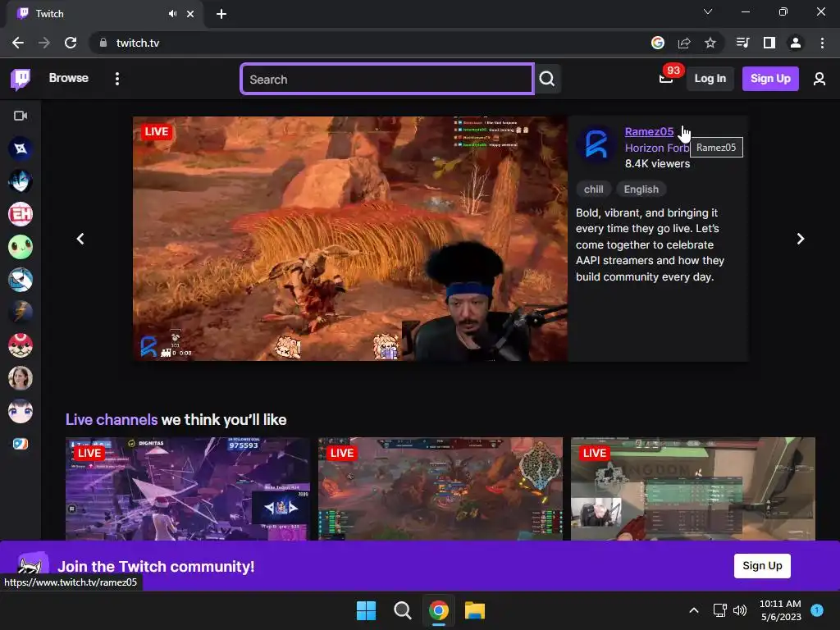Reload the twitch.tv page
Image resolution: width=840 pixels, height=630 pixels.
pyautogui.click(x=71, y=43)
